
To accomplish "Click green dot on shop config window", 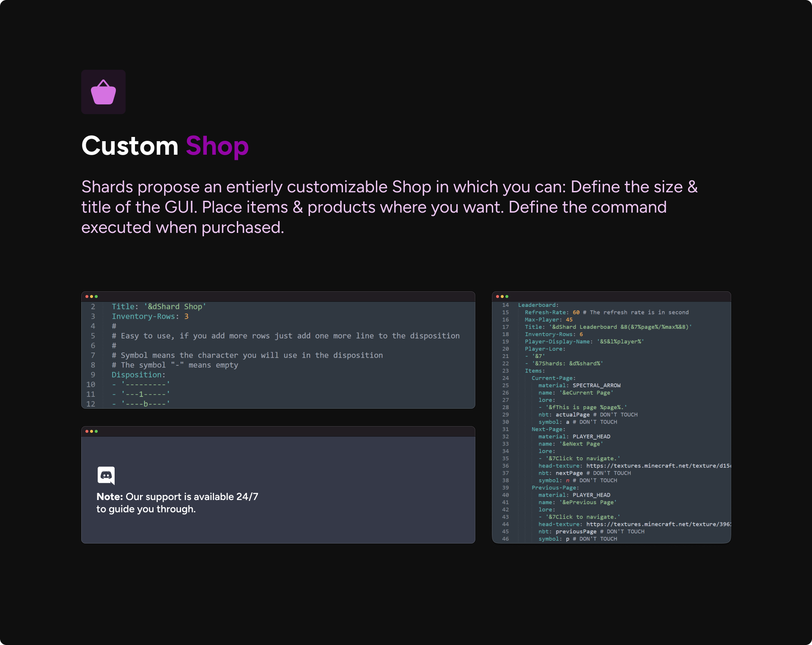I will [96, 297].
